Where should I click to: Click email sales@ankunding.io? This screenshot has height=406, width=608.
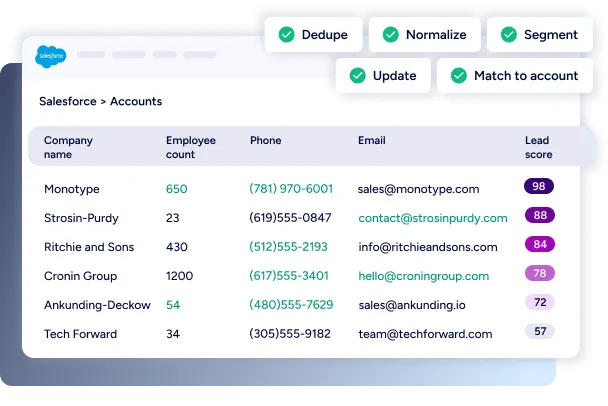tap(412, 305)
